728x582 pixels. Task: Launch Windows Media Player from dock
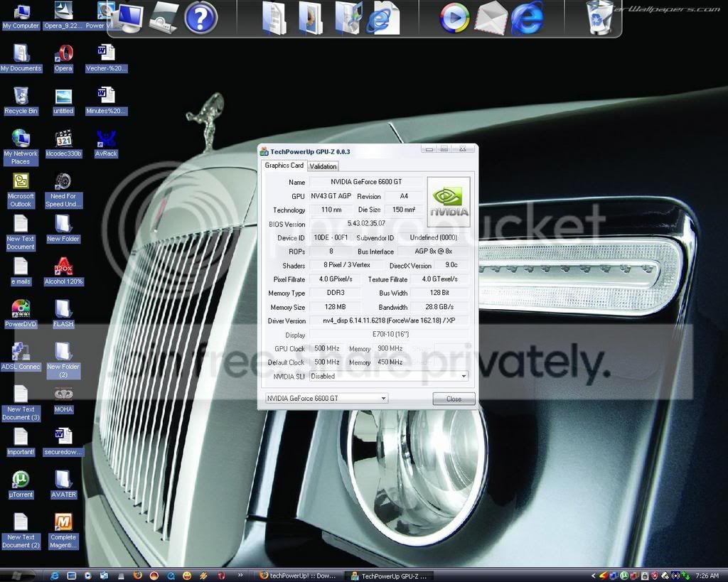pyautogui.click(x=454, y=18)
